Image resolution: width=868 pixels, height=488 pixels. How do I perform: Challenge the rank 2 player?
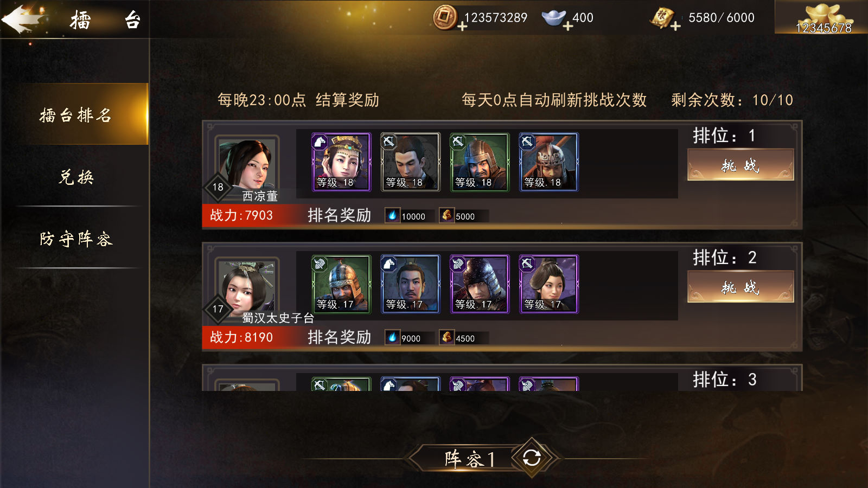[x=741, y=287]
